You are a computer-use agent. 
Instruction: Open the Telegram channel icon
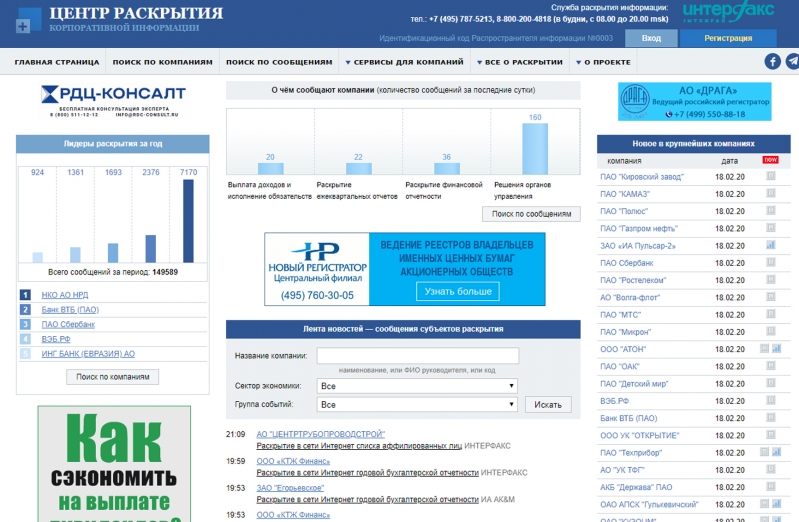pos(792,62)
